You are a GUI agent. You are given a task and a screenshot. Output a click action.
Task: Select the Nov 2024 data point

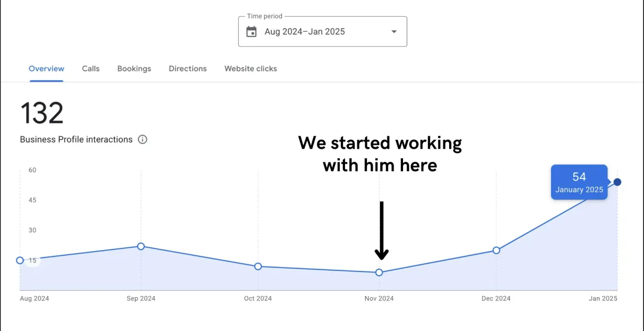coord(379,273)
